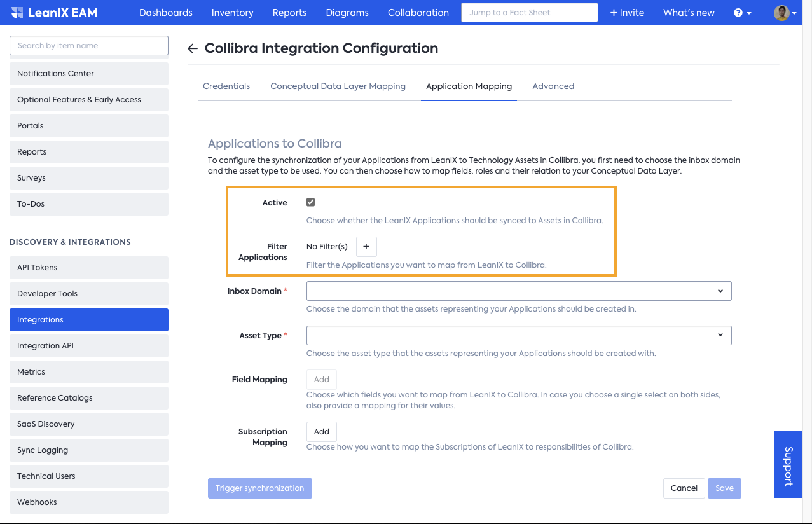Image resolution: width=812 pixels, height=524 pixels.
Task: Click the Cancel button
Action: point(684,488)
